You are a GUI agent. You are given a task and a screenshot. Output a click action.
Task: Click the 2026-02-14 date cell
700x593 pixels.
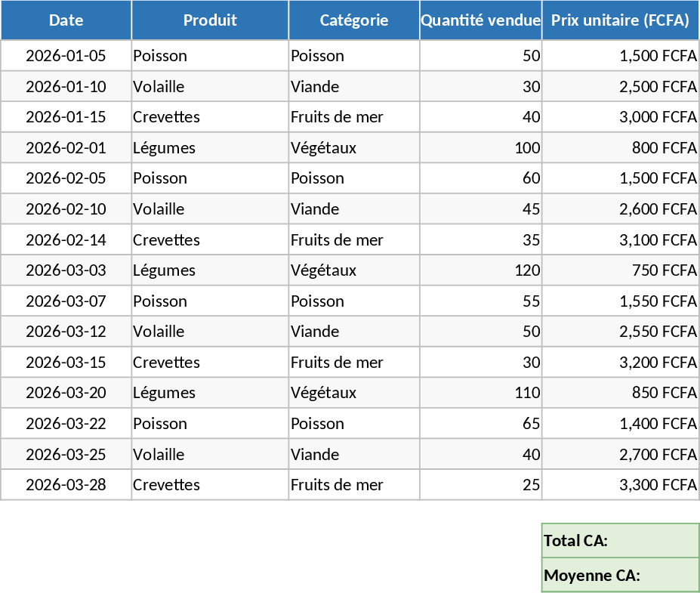click(x=66, y=240)
